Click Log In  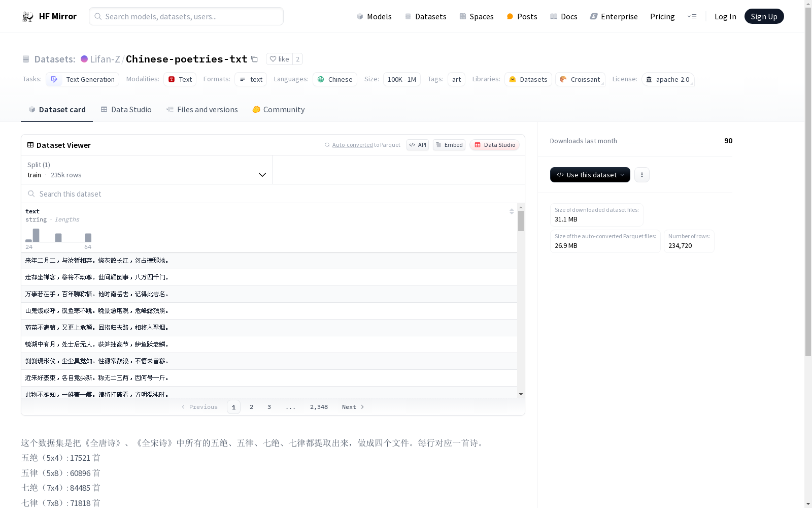coord(725,16)
